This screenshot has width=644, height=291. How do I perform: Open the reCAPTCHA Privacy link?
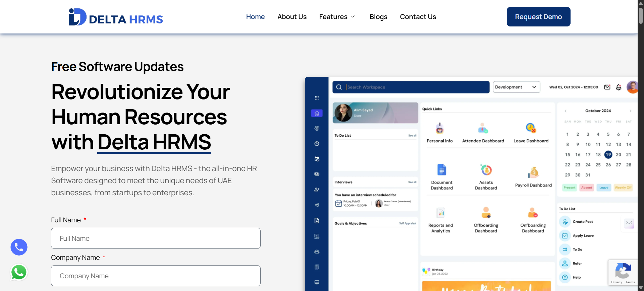point(616,282)
